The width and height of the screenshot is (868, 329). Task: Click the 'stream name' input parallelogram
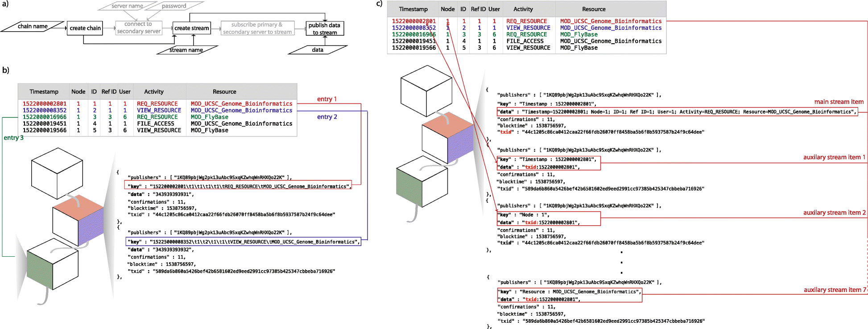click(187, 50)
